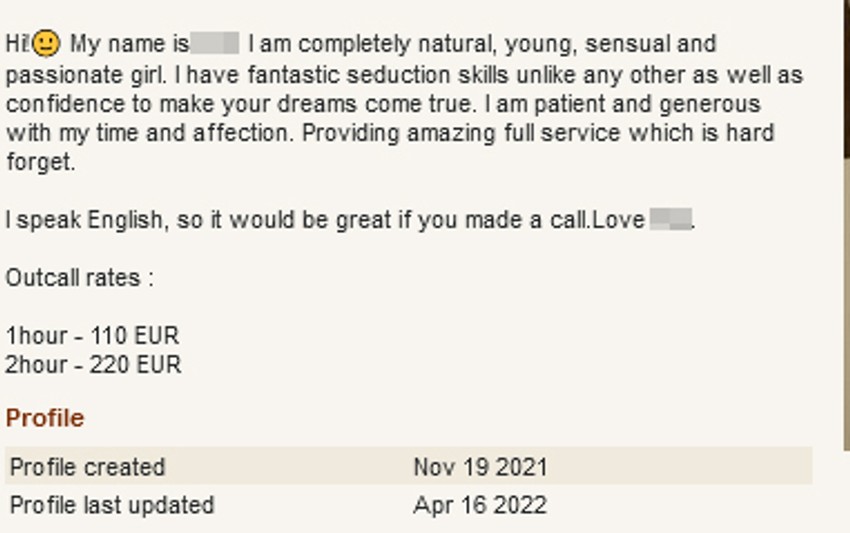Screen dimensions: 850x533
Task: Select the 'Profile created' label
Action: [x=87, y=467]
